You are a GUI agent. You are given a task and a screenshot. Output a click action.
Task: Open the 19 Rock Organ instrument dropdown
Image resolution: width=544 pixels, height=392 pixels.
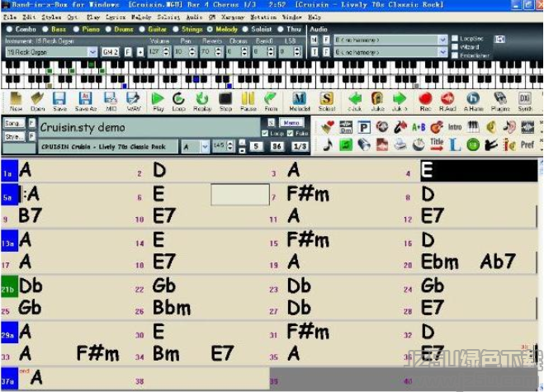92,52
